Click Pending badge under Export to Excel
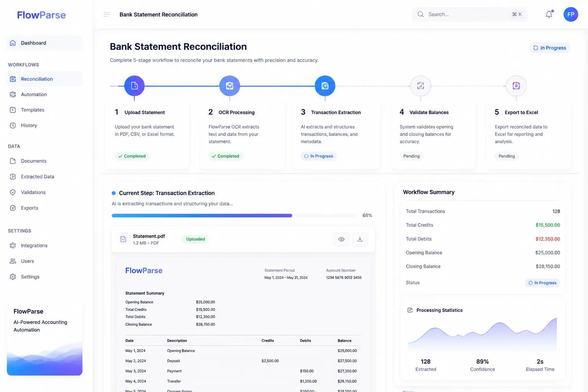588x392 pixels. click(x=506, y=156)
